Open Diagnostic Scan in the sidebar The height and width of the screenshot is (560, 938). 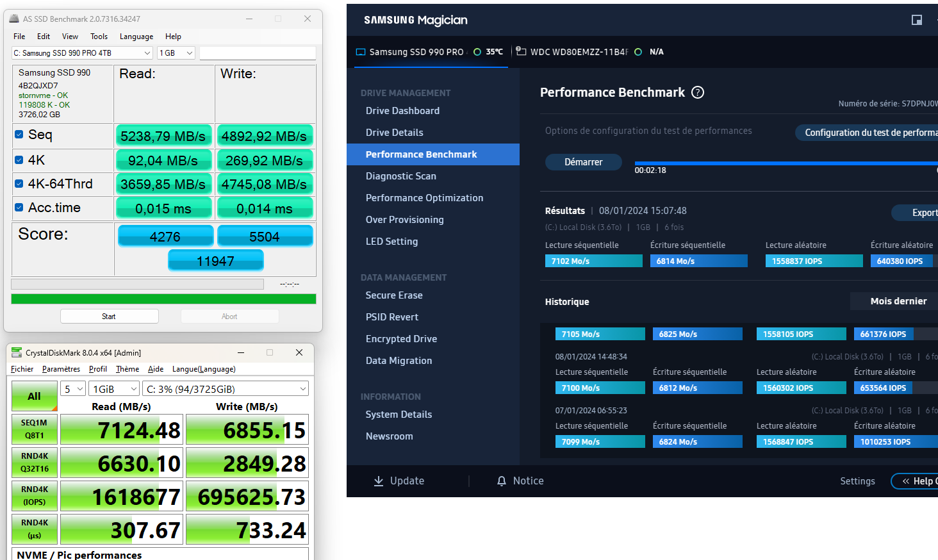point(400,176)
